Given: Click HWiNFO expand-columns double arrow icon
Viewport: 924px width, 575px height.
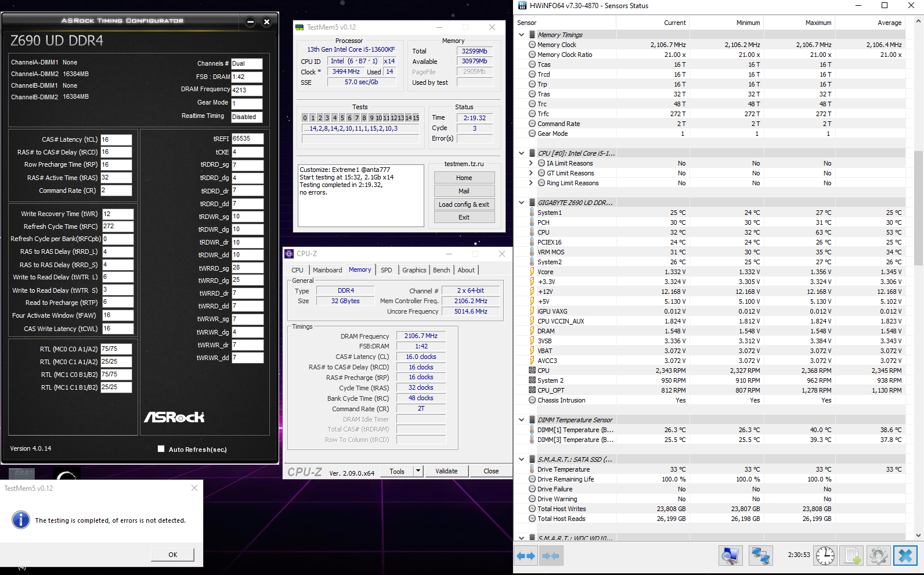Looking at the screenshot, I should pos(526,556).
